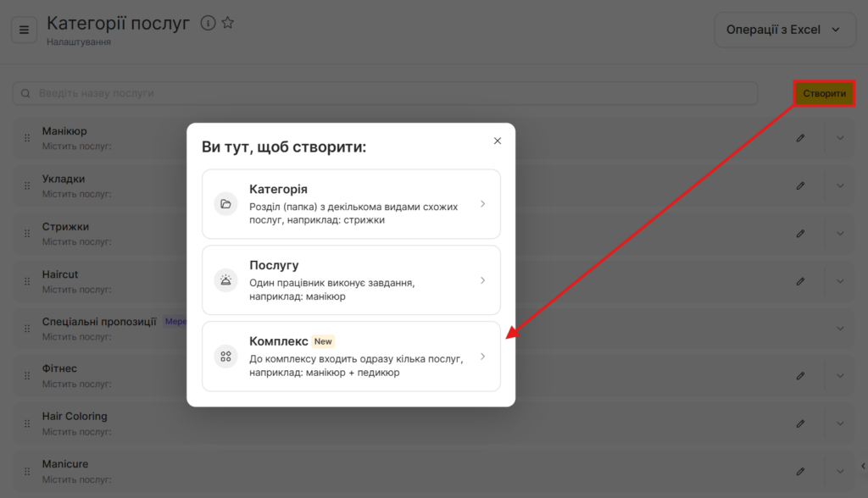The width and height of the screenshot is (868, 498).
Task: Expand the Фітнес category chevron
Action: [x=840, y=375]
